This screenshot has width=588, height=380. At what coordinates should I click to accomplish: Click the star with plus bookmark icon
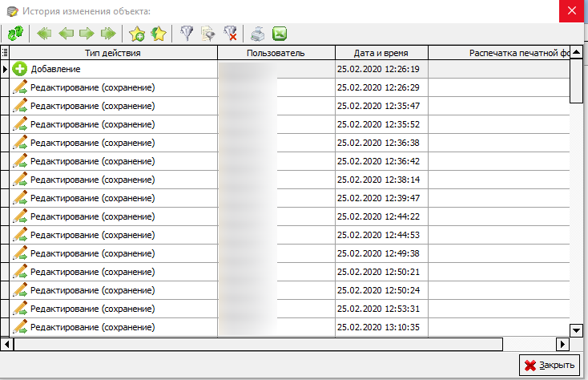pyautogui.click(x=137, y=34)
